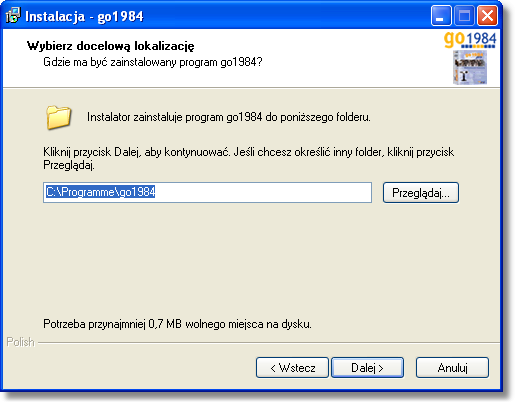Click the 'Wybierz docelową lokalizację' heading
515x404 pixels.
pyautogui.click(x=110, y=46)
